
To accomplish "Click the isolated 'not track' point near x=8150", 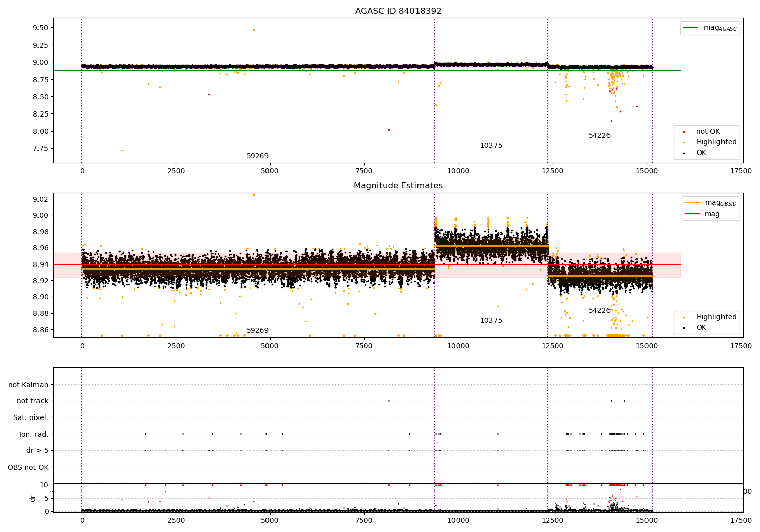I will pos(389,401).
